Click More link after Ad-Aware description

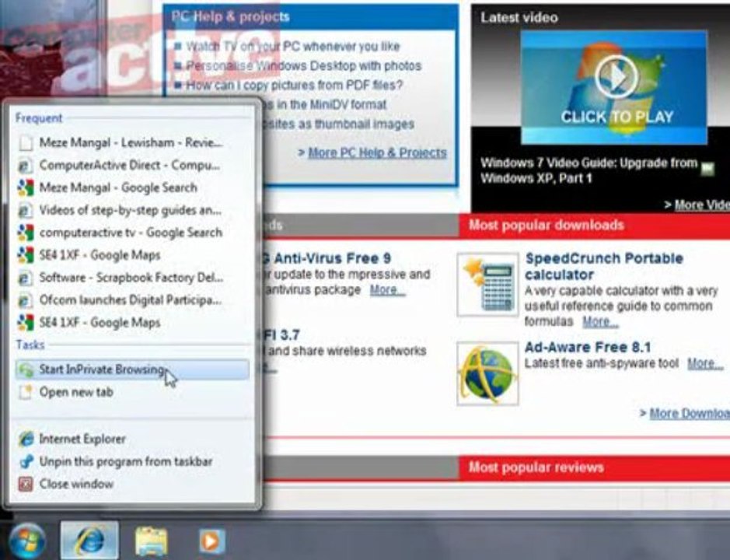pos(705,363)
